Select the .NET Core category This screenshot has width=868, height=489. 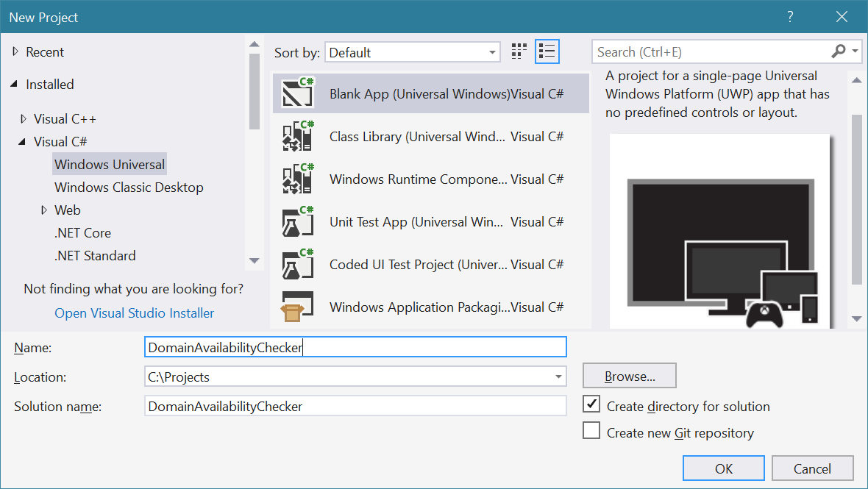[82, 233]
